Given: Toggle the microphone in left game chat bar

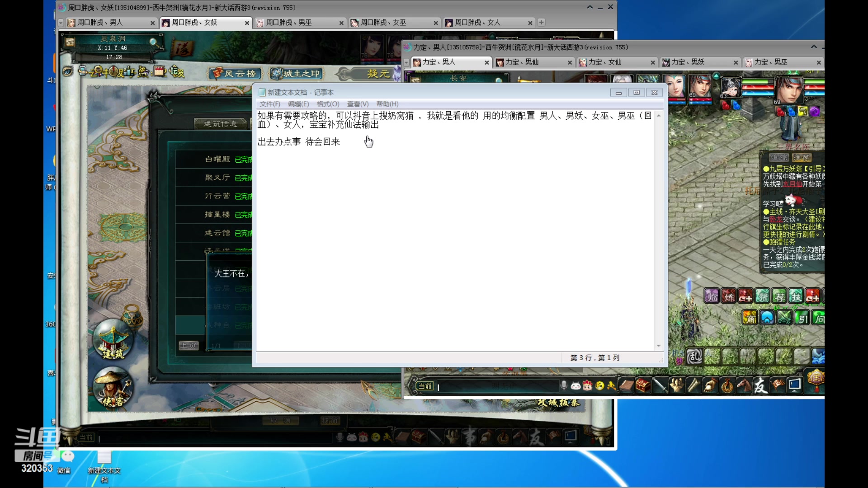Looking at the screenshot, I should click(340, 437).
